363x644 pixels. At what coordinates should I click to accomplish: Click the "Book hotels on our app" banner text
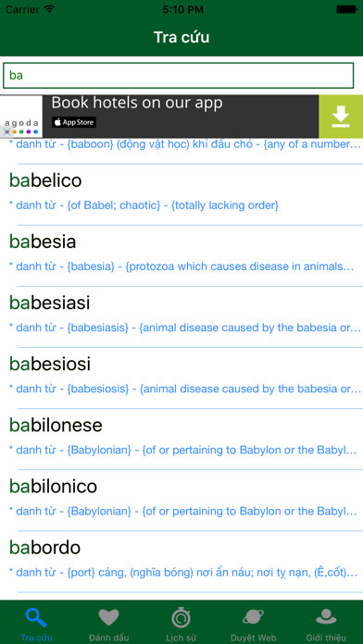[137, 103]
